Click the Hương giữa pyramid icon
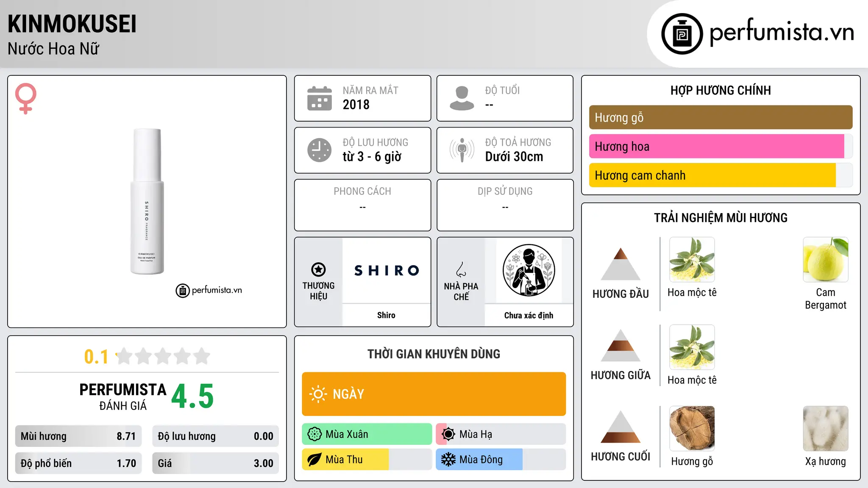The image size is (868, 488). [620, 345]
